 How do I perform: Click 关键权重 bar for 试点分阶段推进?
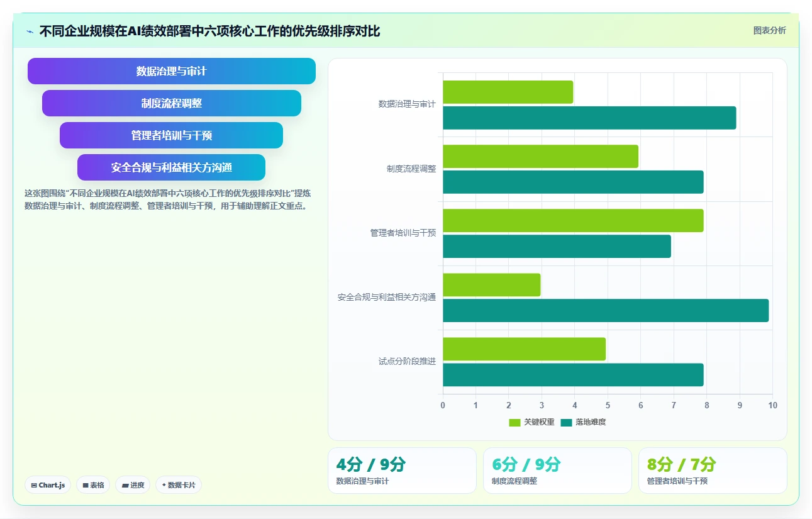point(525,349)
